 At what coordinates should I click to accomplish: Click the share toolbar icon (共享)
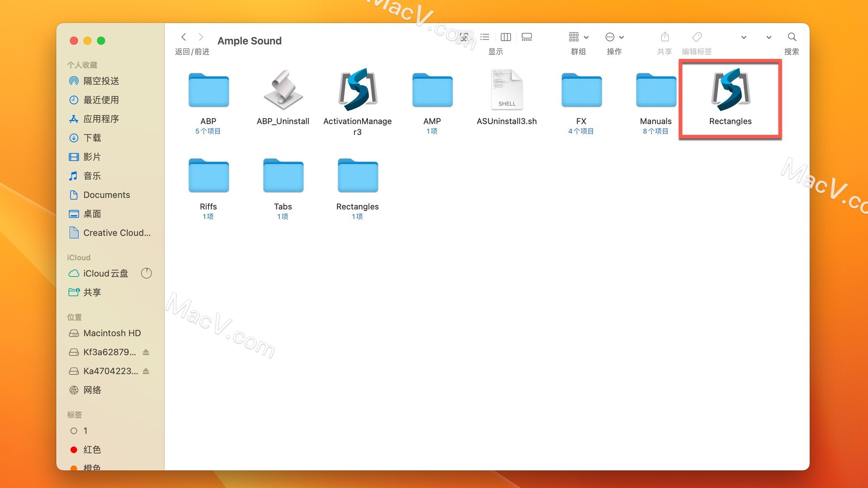click(665, 37)
